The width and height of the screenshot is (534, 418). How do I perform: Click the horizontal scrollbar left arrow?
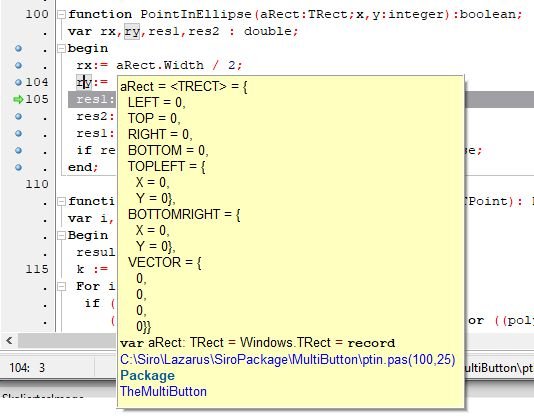pos(9,340)
